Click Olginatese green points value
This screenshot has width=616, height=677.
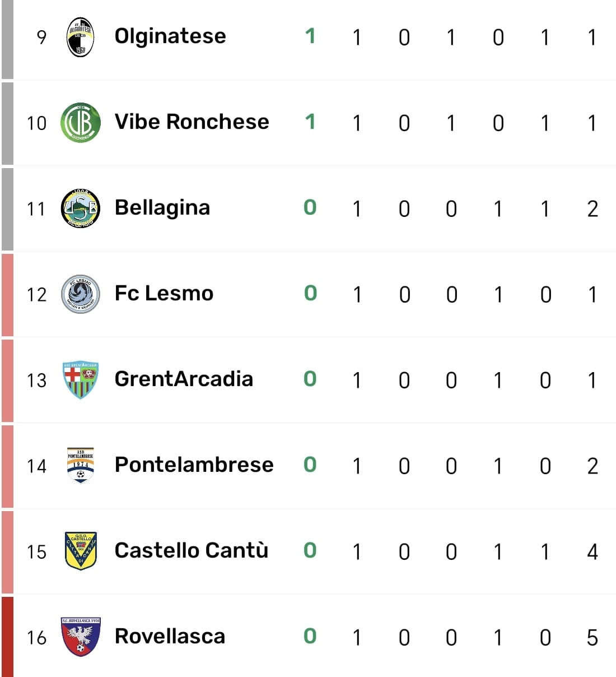tap(310, 36)
